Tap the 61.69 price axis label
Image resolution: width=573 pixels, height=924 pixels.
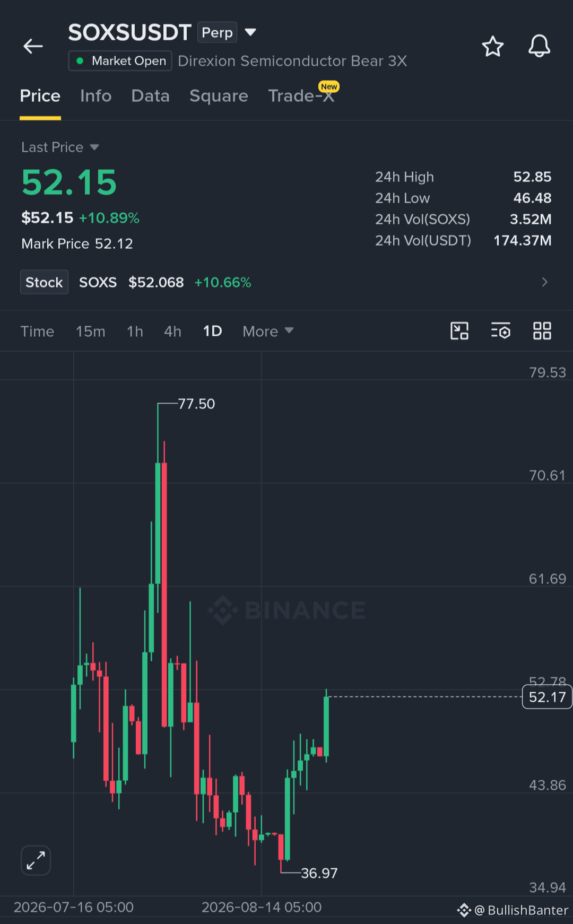548,579
